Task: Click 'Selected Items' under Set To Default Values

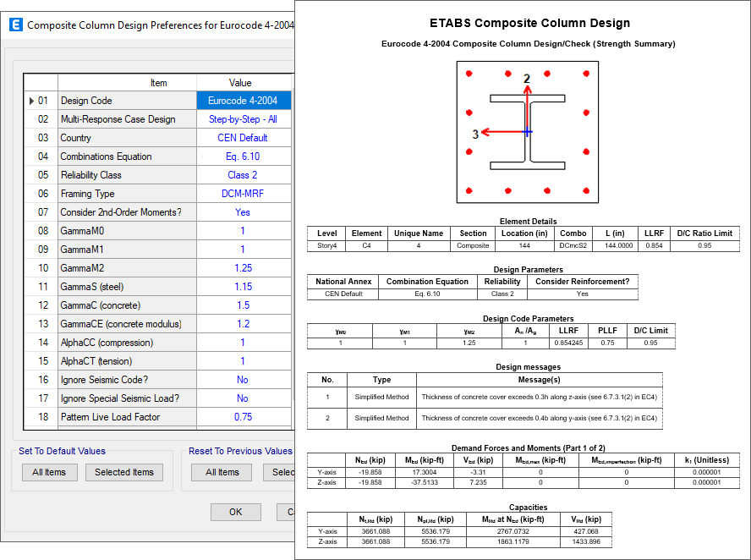Action: click(124, 472)
